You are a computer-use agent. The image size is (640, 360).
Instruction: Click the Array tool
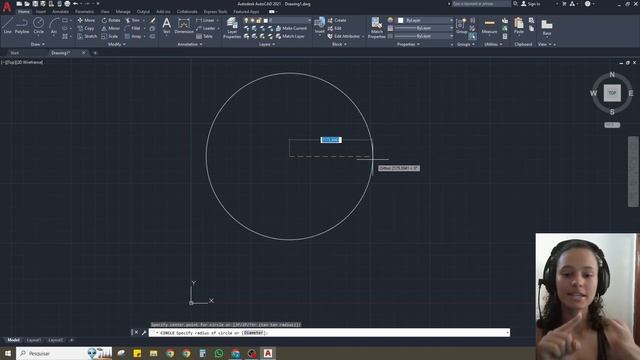[133, 36]
